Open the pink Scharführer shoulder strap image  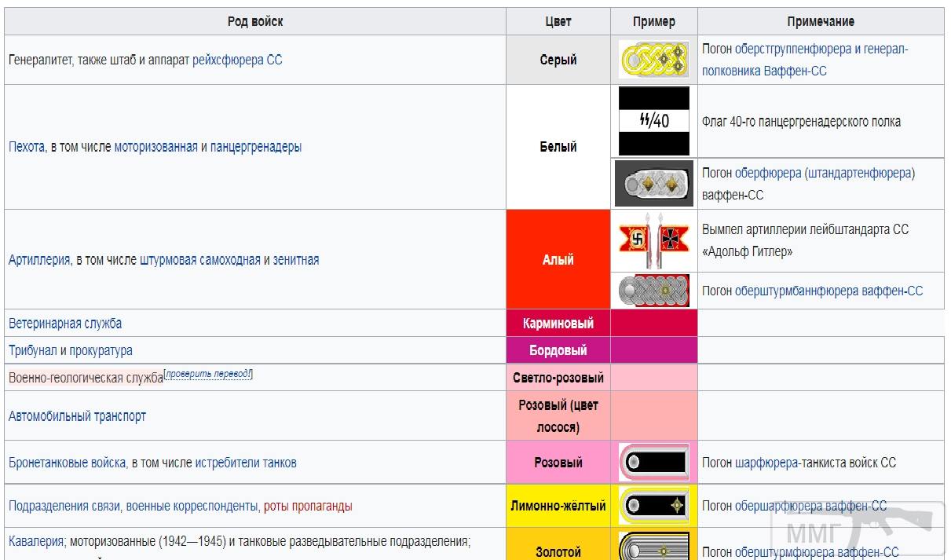click(x=653, y=463)
